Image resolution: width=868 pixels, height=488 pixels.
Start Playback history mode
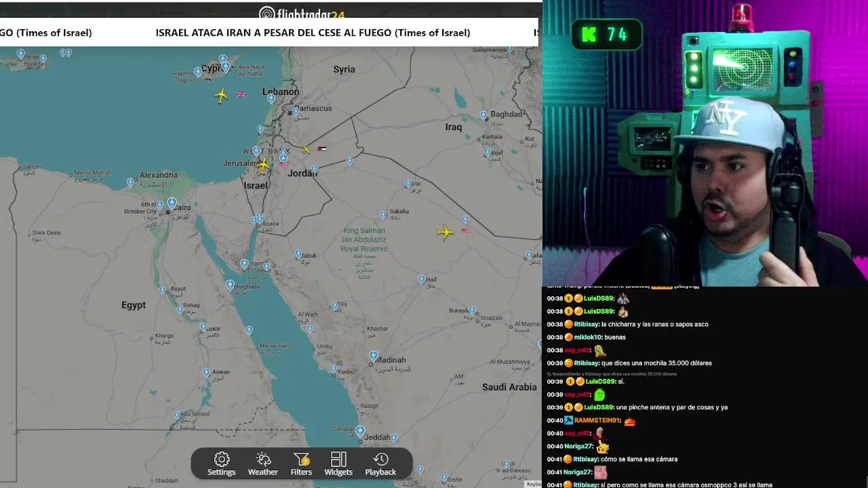(380, 464)
